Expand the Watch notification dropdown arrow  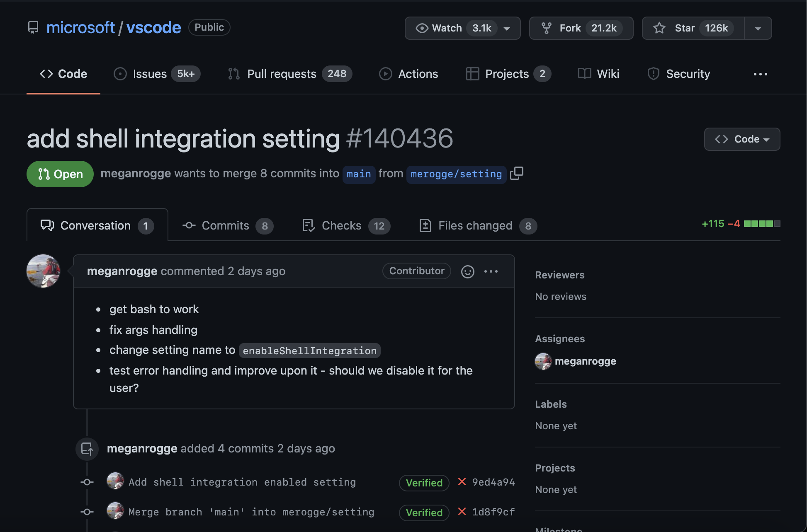(507, 28)
